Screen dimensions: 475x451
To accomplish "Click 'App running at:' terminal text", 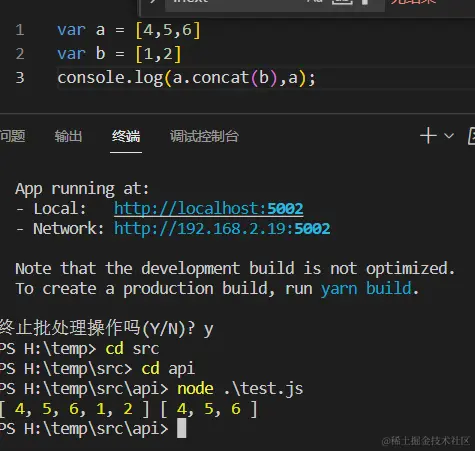I will pyautogui.click(x=82, y=189).
